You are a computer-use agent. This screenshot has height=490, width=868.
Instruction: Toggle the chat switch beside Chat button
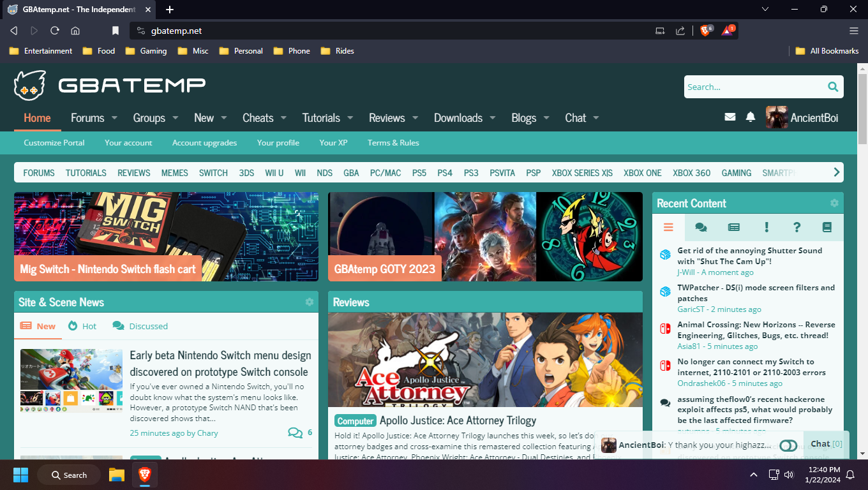pos(788,445)
